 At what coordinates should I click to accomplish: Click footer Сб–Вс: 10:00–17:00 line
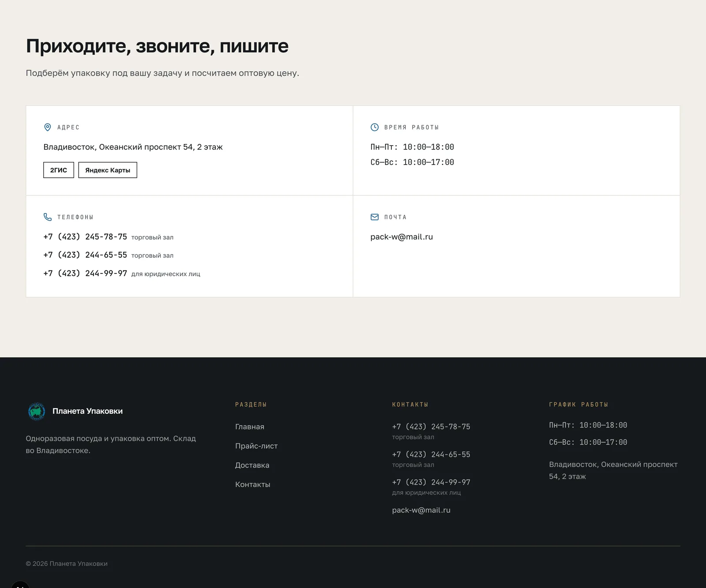tap(588, 442)
